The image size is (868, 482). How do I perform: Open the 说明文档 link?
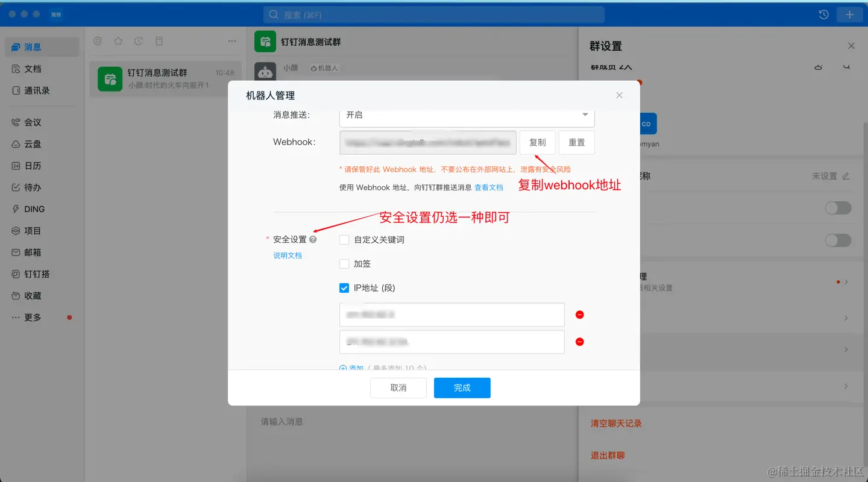[288, 255]
